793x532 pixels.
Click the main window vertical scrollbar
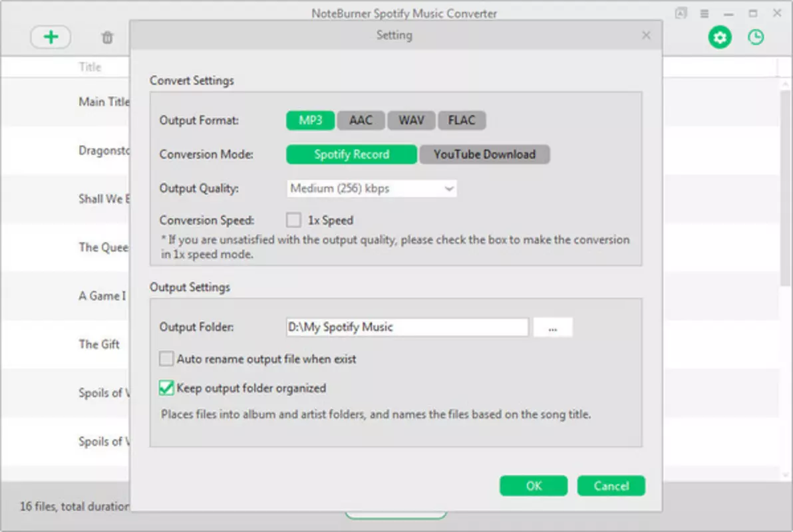pos(785,187)
